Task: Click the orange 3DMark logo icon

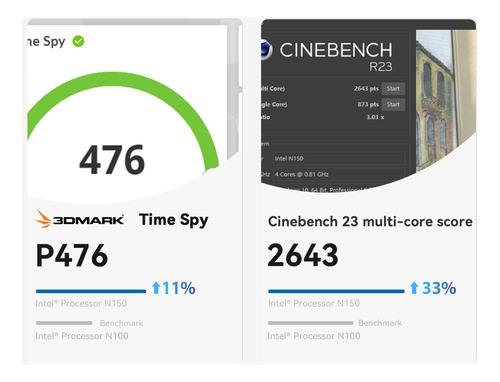Action: tap(43, 219)
